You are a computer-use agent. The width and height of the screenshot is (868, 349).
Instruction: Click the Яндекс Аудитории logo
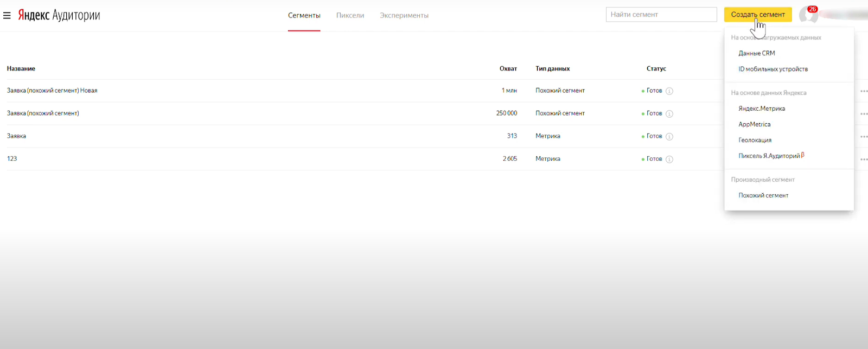(x=59, y=15)
